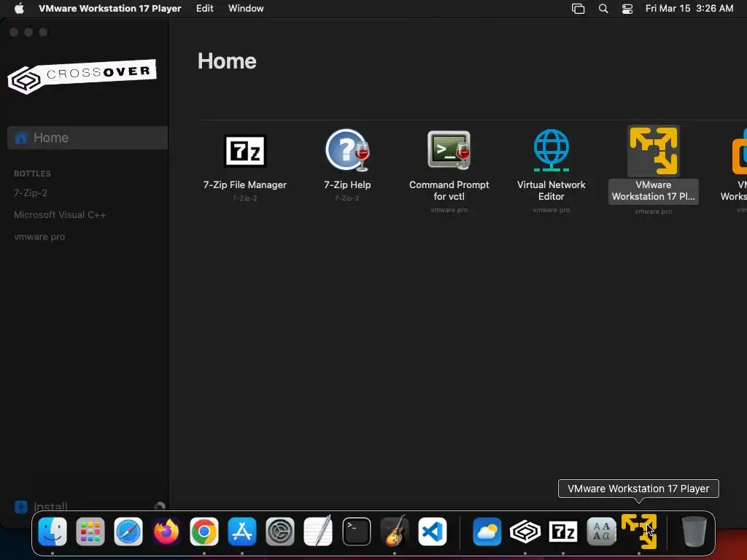This screenshot has height=560, width=747.
Task: Open Command Prompt for vctl icon
Action: 449,150
